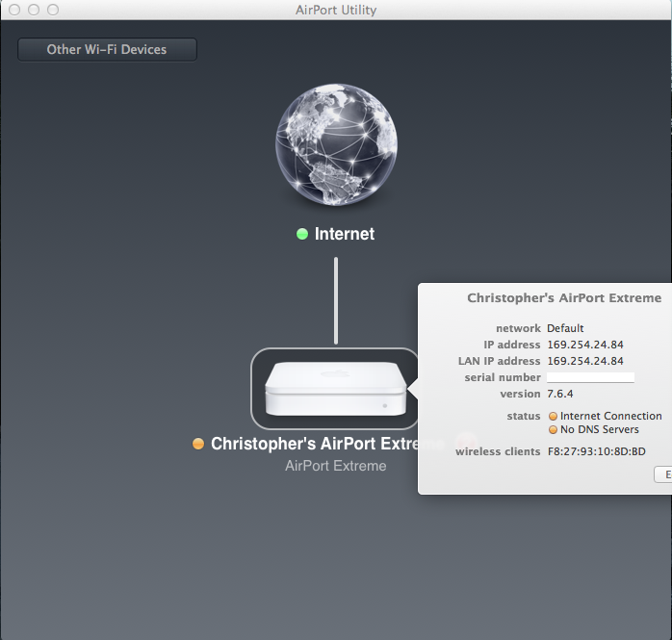The image size is (672, 640).
Task: Click the amber dot next to Internet Connection
Action: (553, 416)
